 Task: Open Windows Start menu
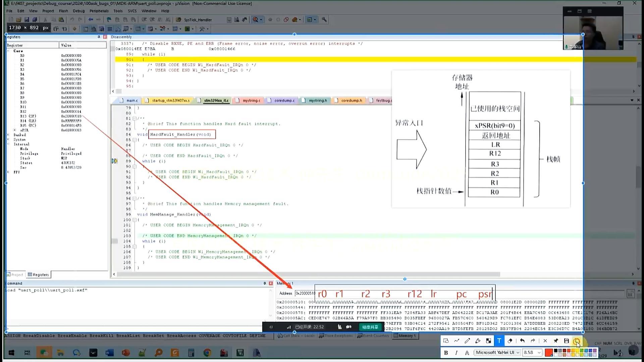tap(11, 353)
